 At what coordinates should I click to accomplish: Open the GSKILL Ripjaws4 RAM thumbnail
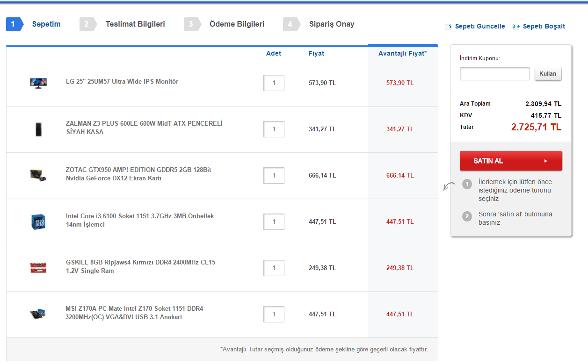(x=38, y=267)
